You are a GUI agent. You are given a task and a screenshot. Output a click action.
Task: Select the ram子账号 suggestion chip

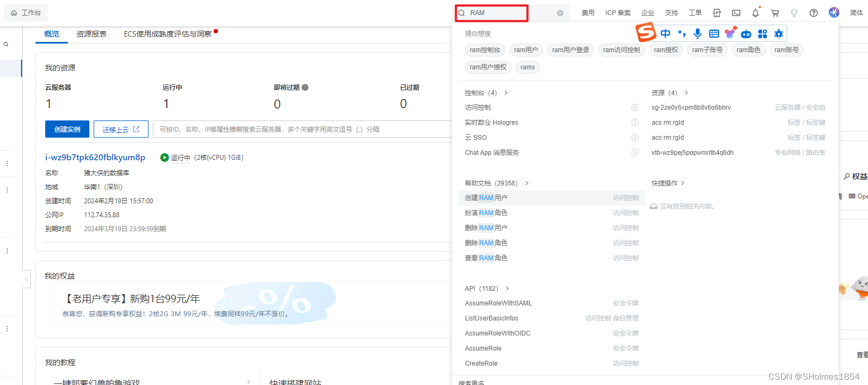(707, 50)
